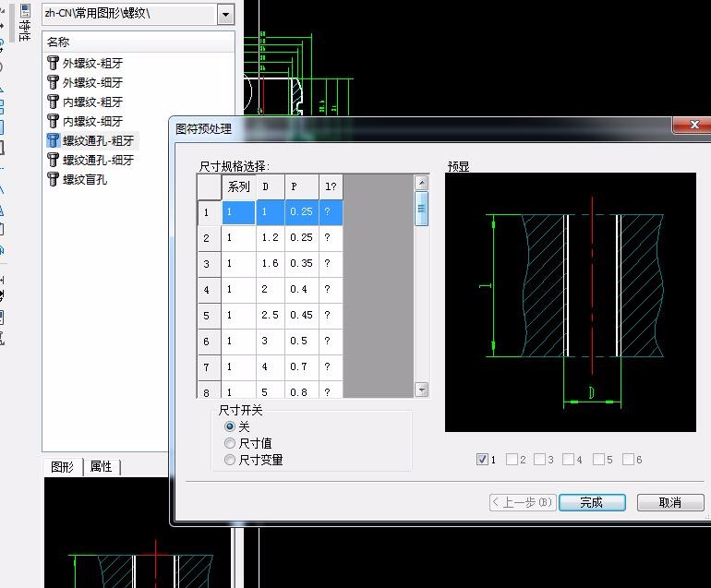Select the 尺寸变量 radio option
The image size is (711, 588).
point(230,460)
